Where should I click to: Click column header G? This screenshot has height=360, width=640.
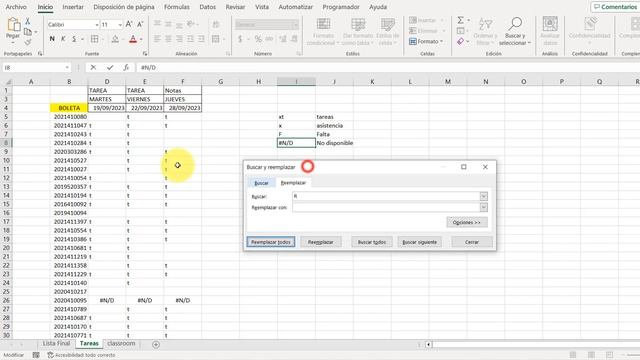(x=220, y=82)
